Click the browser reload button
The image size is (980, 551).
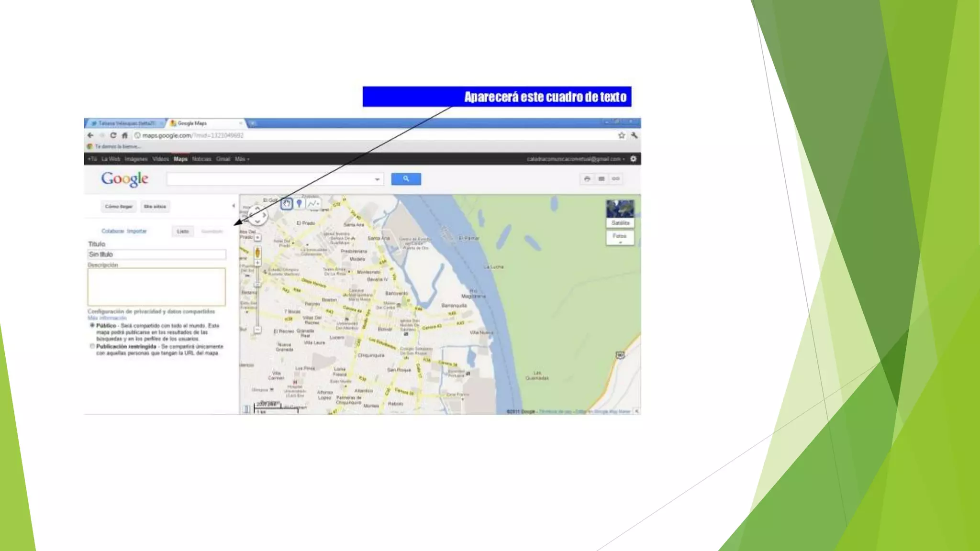[x=113, y=135]
